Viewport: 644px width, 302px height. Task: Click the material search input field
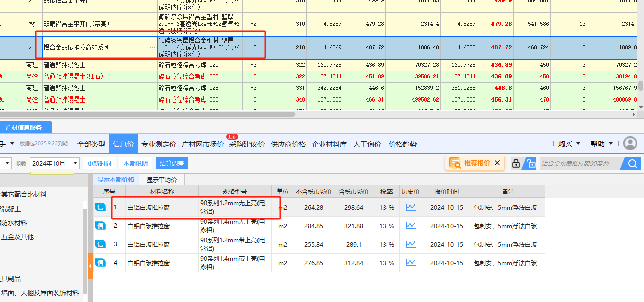(x=580, y=163)
